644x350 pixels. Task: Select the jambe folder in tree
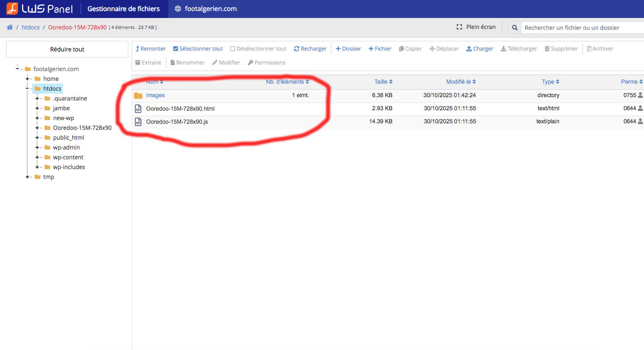[x=61, y=108]
